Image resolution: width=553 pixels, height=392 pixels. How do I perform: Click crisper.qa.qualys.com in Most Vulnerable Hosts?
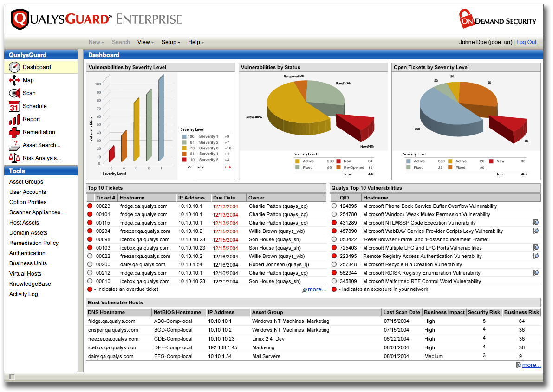113,330
